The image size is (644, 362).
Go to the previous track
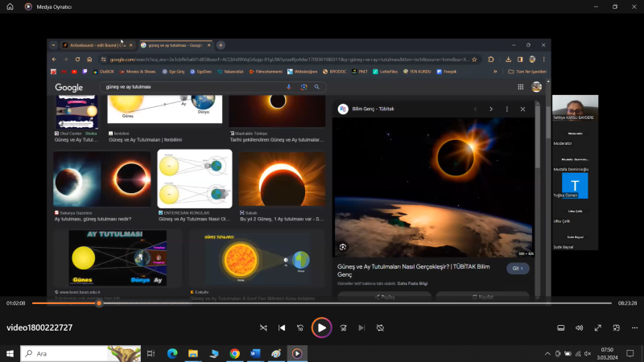(282, 327)
